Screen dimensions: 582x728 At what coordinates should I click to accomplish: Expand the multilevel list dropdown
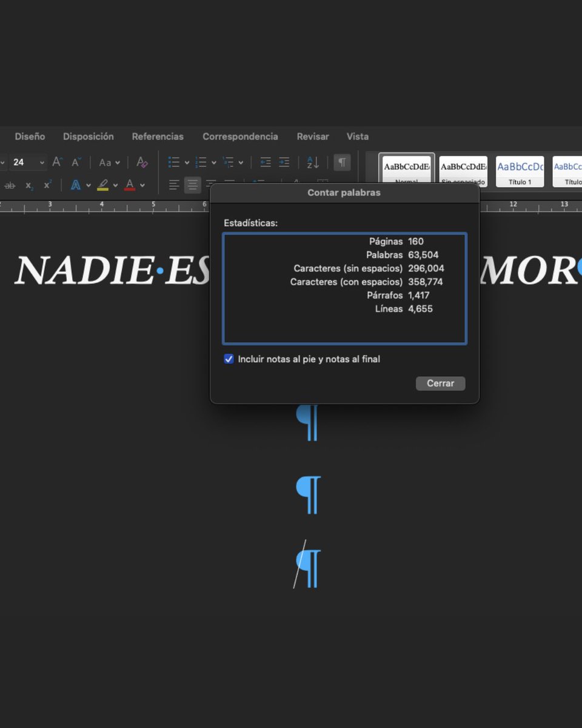pos(241,163)
